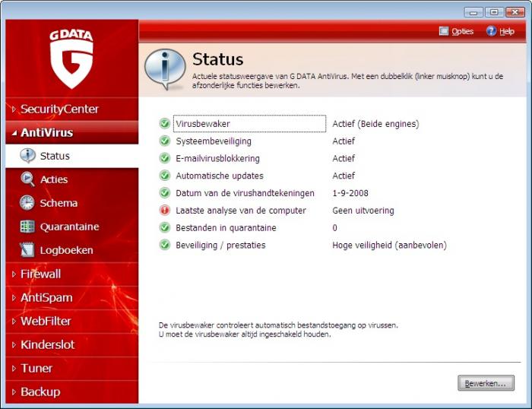Select the Systeembeveiliging status row
Screen dimensions: 532x409
214,141
